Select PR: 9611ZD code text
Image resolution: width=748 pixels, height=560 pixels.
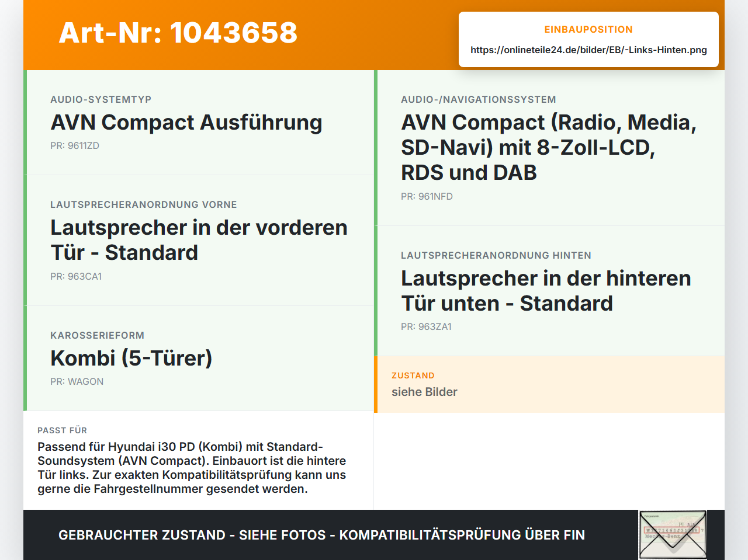[75, 145]
